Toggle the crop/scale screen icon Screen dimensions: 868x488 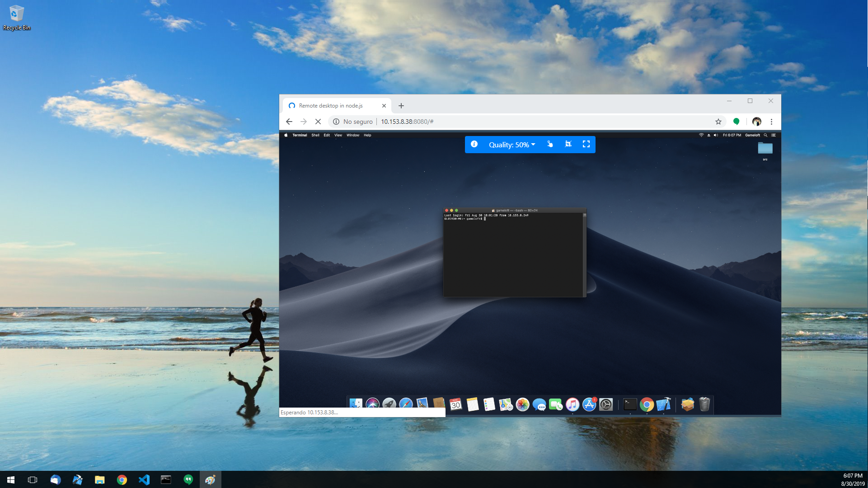568,144
